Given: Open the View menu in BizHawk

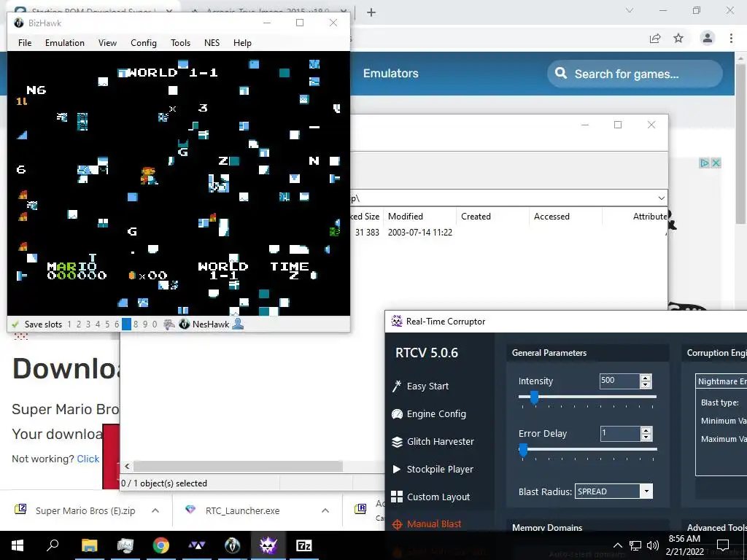Looking at the screenshot, I should [107, 43].
